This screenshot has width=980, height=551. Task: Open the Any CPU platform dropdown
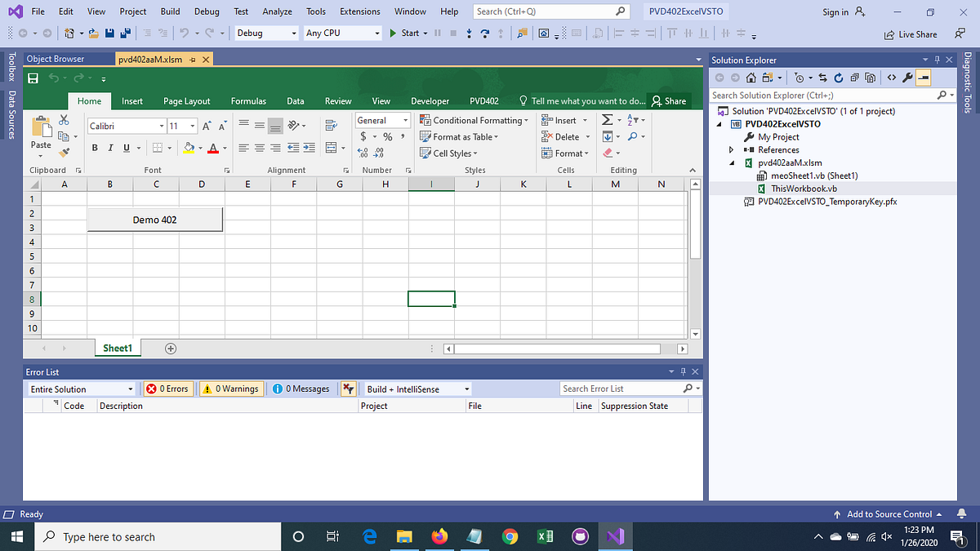pyautogui.click(x=378, y=33)
